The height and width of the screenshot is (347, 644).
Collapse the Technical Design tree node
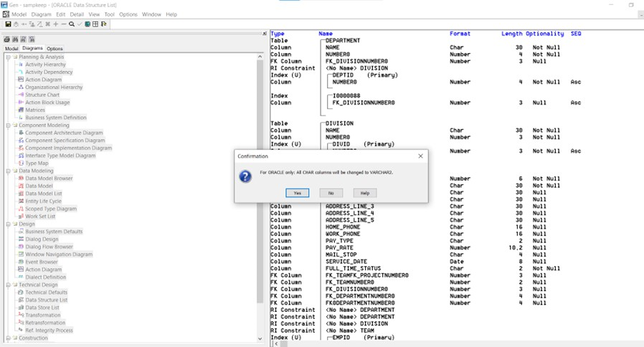[x=7, y=285]
